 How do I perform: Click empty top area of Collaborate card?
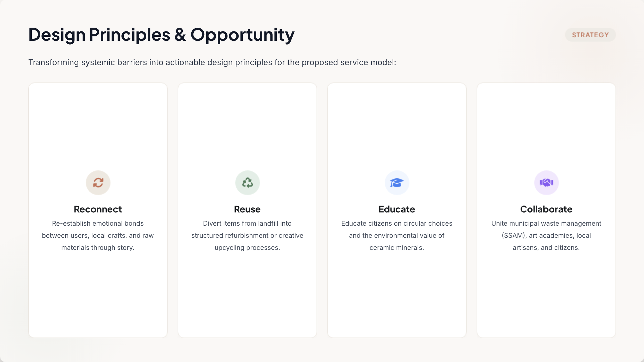point(546,124)
